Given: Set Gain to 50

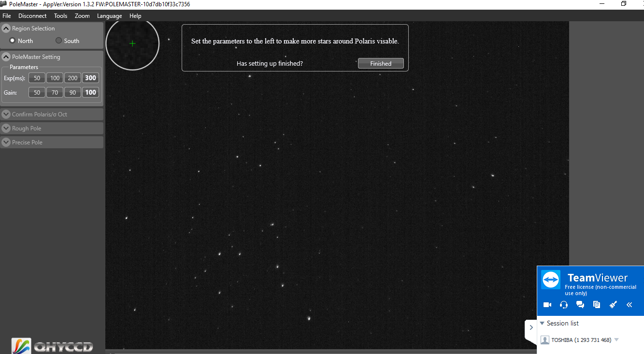Looking at the screenshot, I should point(37,92).
